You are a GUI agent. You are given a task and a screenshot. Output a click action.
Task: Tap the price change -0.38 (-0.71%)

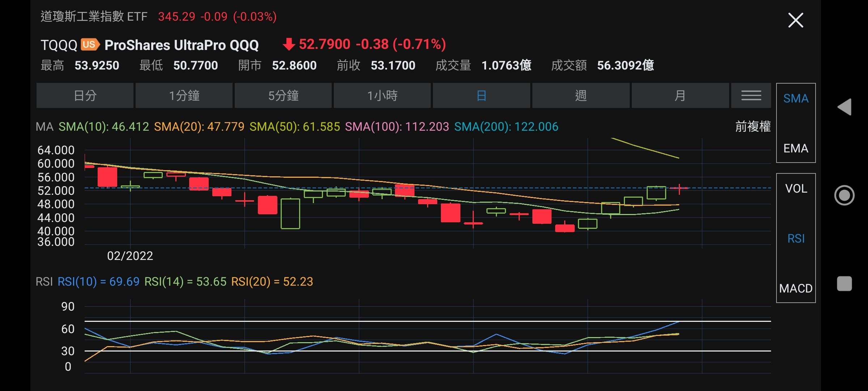point(401,44)
